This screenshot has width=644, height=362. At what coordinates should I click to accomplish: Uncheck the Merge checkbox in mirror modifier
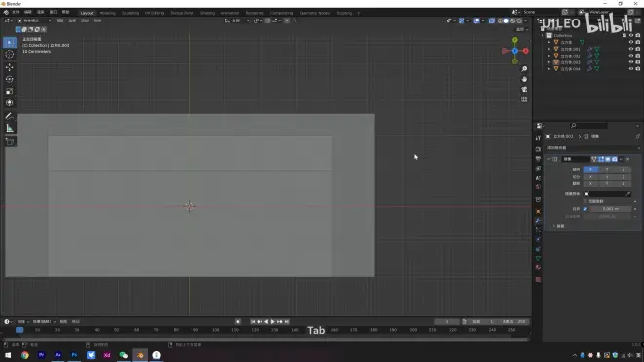tap(585, 209)
